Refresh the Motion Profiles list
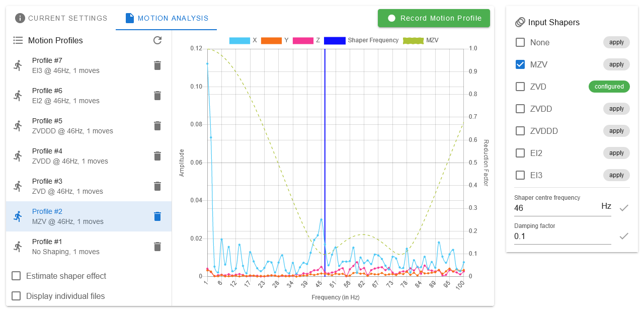644x312 pixels. 157,40
